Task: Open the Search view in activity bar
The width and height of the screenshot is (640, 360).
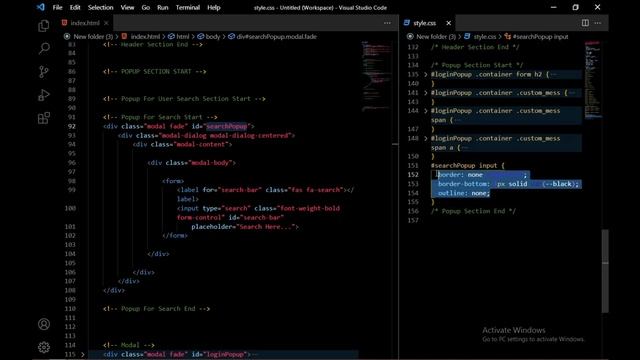Action: (44, 49)
